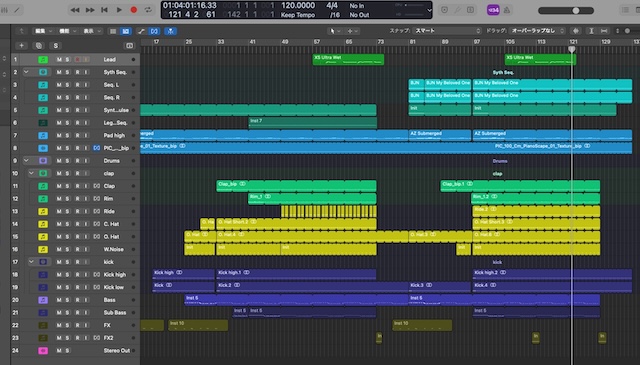Image resolution: width=640 pixels, height=365 pixels.
Task: Toggle the Metronome click button
Action: pos(507,10)
